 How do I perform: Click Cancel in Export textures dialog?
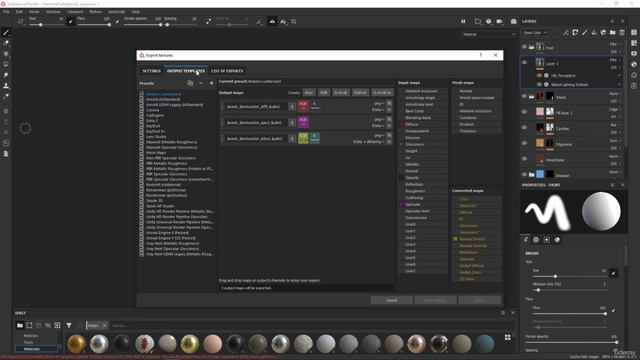pyautogui.click(x=391, y=300)
